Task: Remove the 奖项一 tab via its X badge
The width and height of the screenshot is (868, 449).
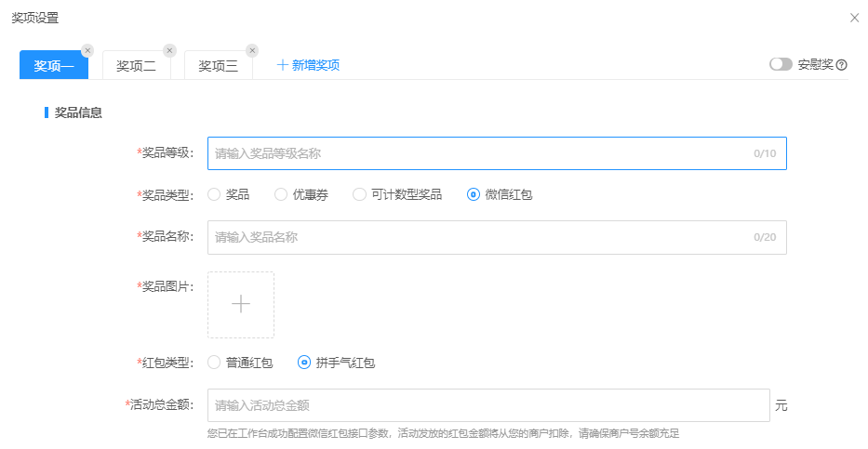Action: (87, 50)
